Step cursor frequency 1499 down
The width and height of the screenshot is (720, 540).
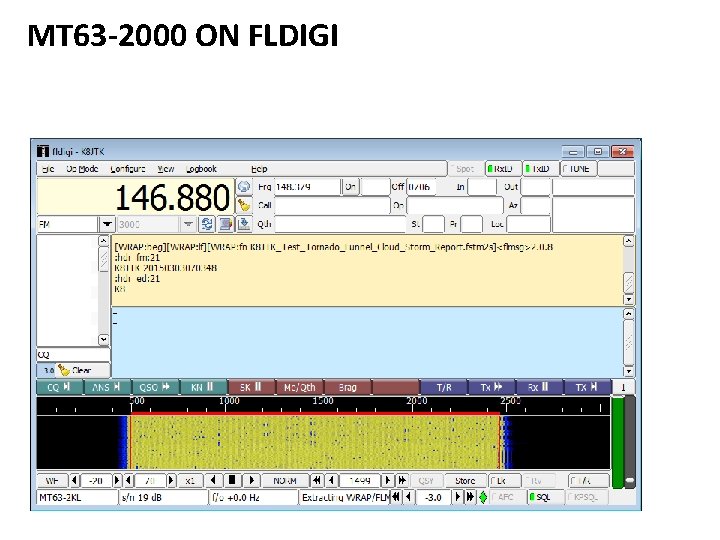point(332,480)
